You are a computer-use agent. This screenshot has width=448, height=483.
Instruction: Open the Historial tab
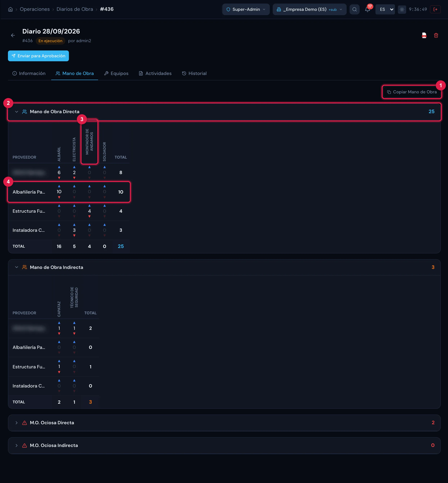point(194,73)
